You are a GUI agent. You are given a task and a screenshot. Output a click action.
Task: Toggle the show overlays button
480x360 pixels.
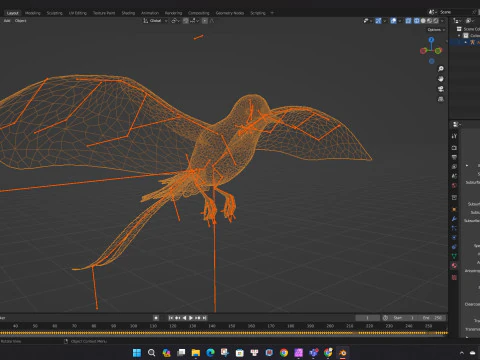(393, 21)
